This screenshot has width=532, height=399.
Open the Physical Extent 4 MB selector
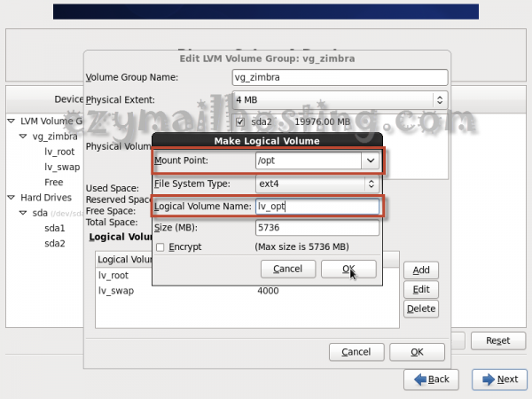340,100
